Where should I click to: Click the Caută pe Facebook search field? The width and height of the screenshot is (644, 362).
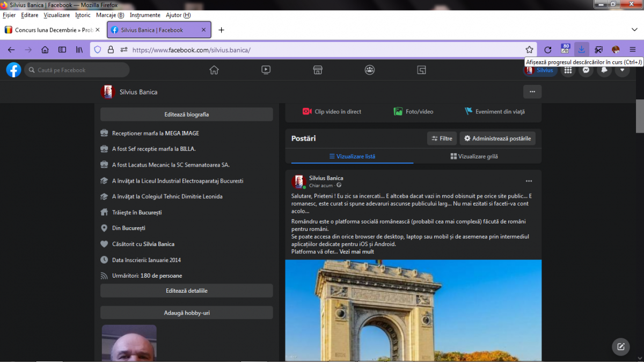click(77, 70)
